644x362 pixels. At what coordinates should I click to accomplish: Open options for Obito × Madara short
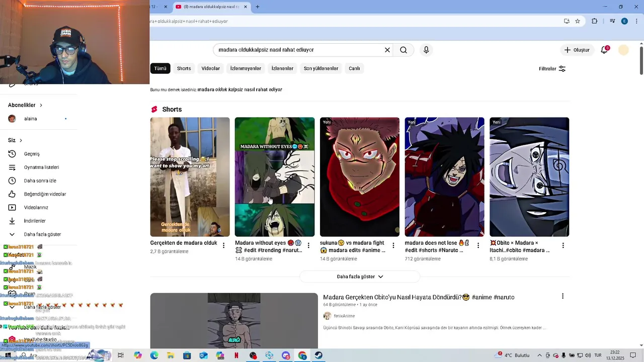(563, 245)
